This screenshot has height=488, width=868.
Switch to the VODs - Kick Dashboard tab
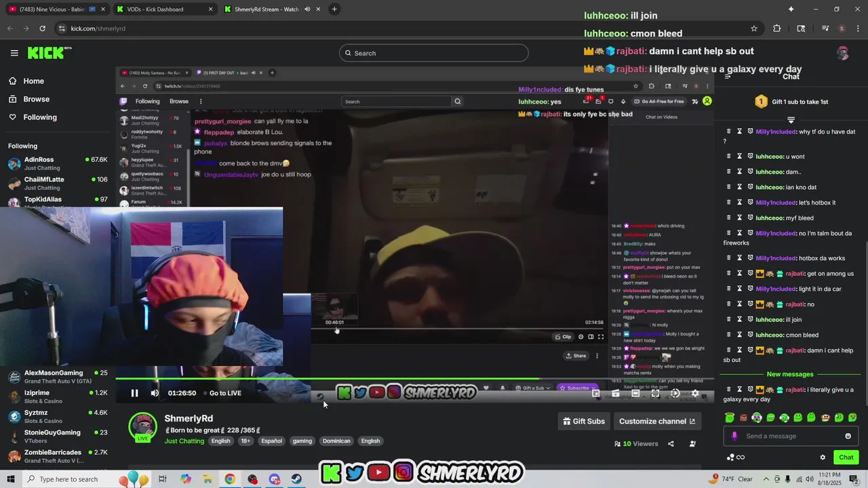click(x=164, y=9)
